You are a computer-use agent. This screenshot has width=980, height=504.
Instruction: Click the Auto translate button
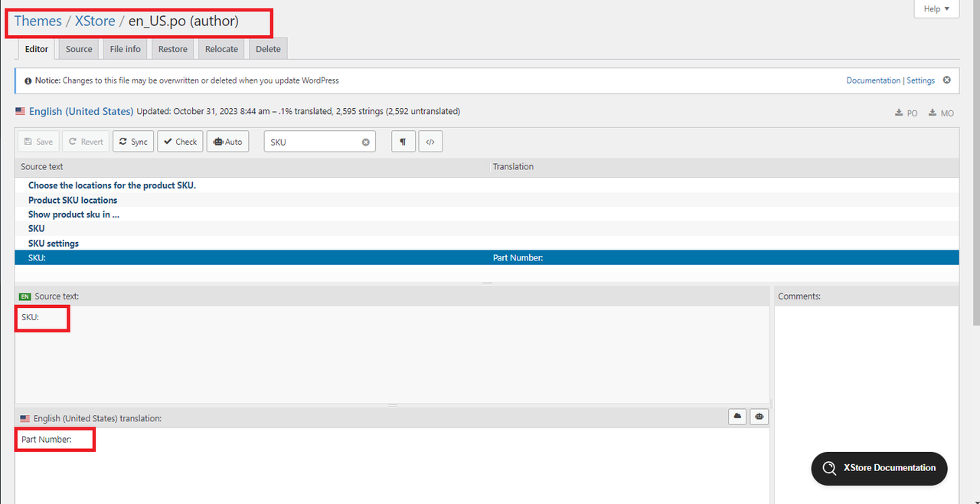pos(227,142)
